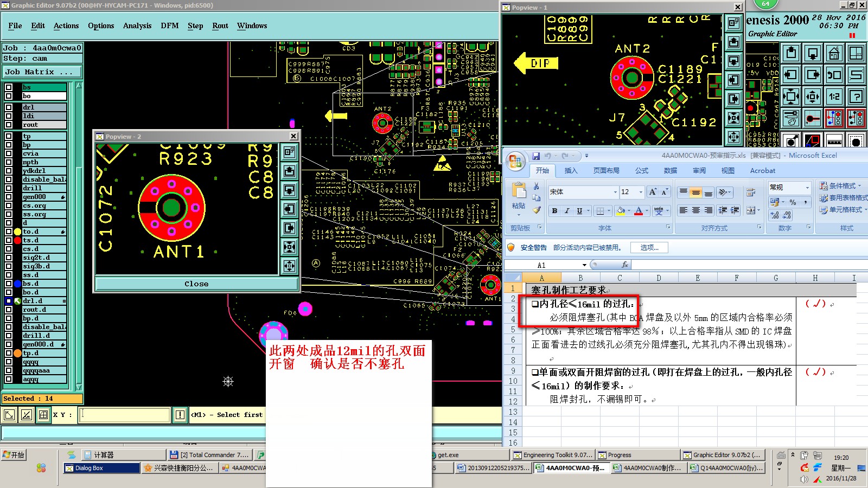
Task: Expand the Excel cell Name Box dropdown
Action: pos(584,265)
